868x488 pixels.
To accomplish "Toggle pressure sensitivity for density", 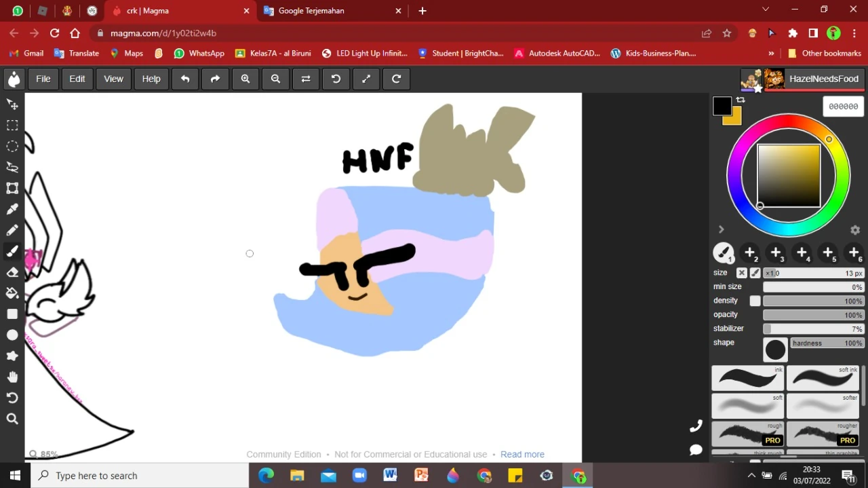I will pos(755,301).
